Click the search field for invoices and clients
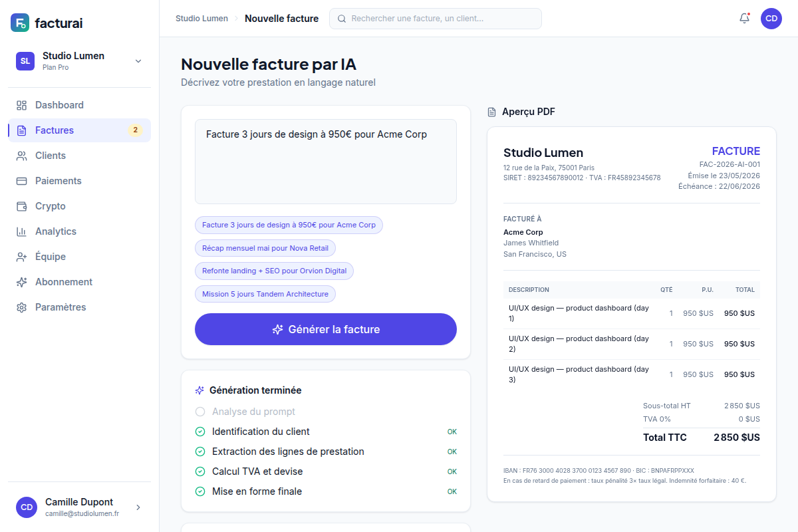 [x=436, y=19]
